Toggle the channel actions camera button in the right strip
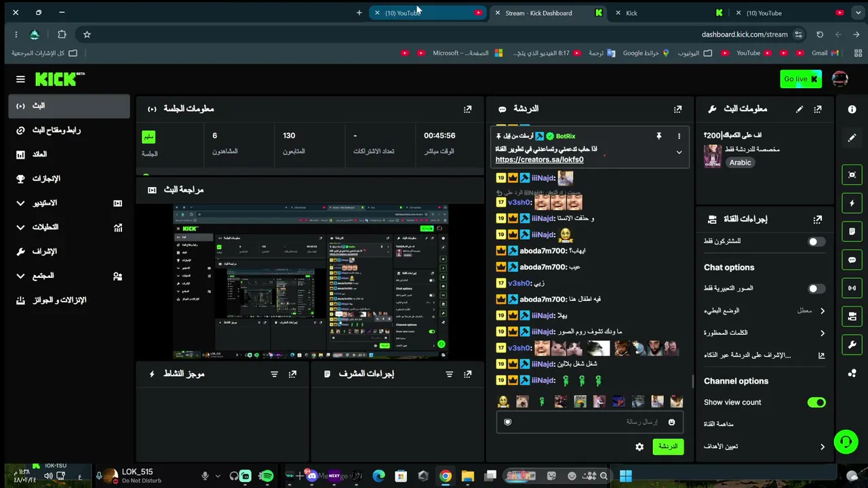The height and width of the screenshot is (488, 868). (x=852, y=317)
